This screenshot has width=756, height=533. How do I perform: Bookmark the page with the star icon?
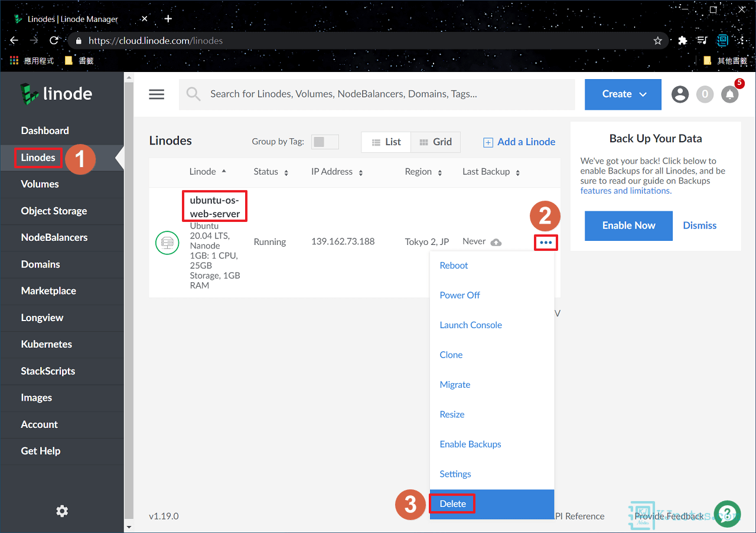pyautogui.click(x=657, y=41)
